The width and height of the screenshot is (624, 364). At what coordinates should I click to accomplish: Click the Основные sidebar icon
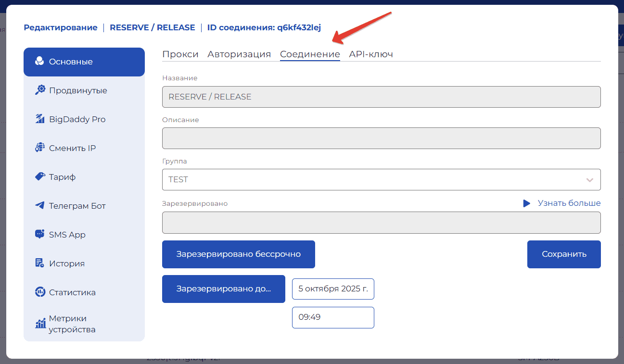[39, 62]
